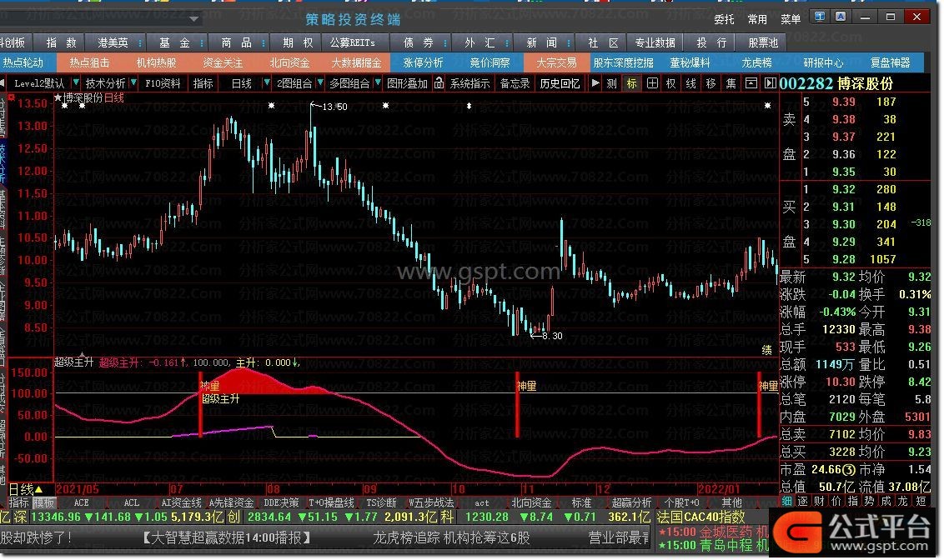Click the 002282 博深股份 stock title

click(x=836, y=83)
